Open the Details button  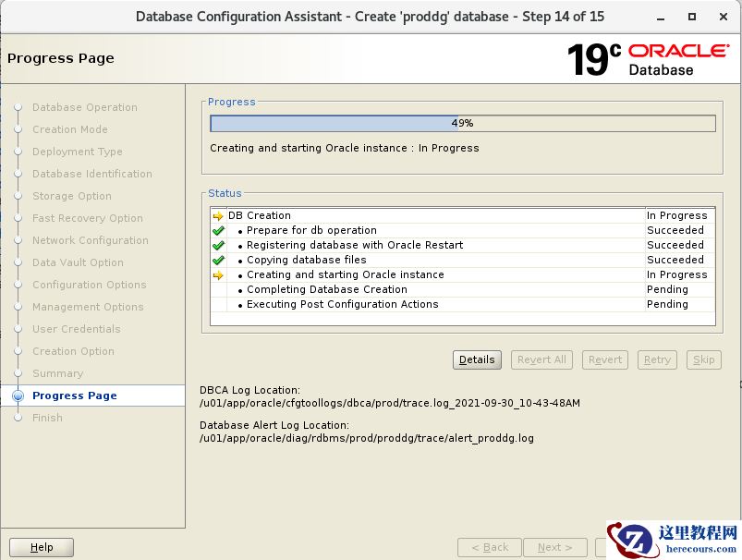(x=477, y=359)
